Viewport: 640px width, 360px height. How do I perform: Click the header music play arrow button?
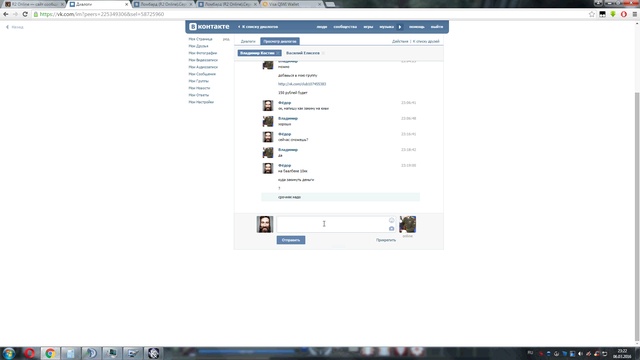(x=400, y=27)
